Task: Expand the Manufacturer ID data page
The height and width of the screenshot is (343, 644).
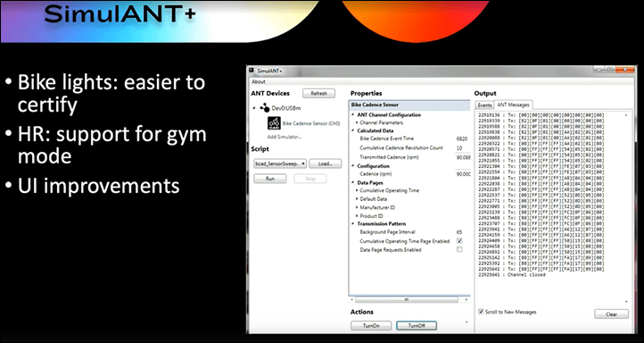Action: pos(357,207)
